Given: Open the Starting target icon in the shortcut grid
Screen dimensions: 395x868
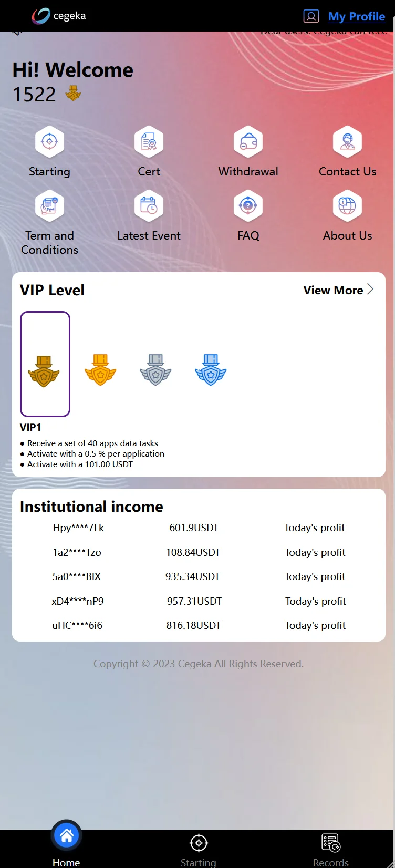Looking at the screenshot, I should click(49, 142).
